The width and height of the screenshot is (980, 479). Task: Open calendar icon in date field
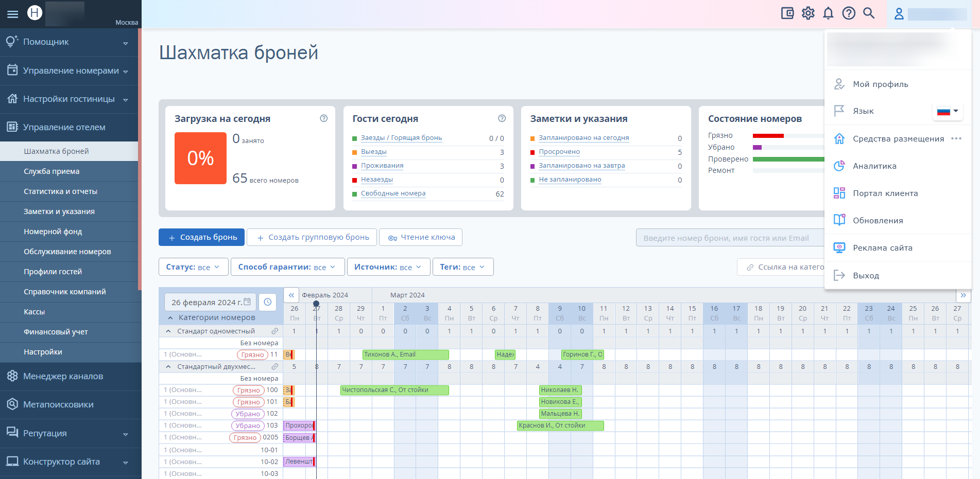tap(247, 301)
